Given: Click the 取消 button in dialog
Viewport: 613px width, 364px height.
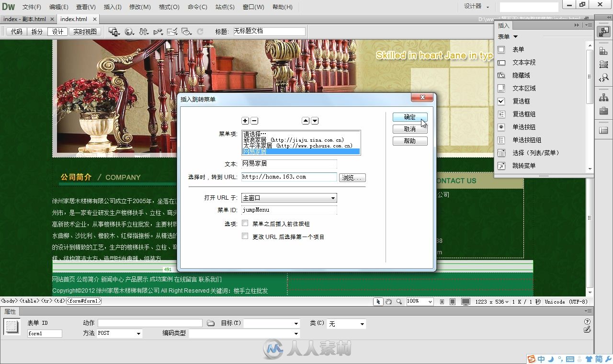Looking at the screenshot, I should (x=410, y=129).
